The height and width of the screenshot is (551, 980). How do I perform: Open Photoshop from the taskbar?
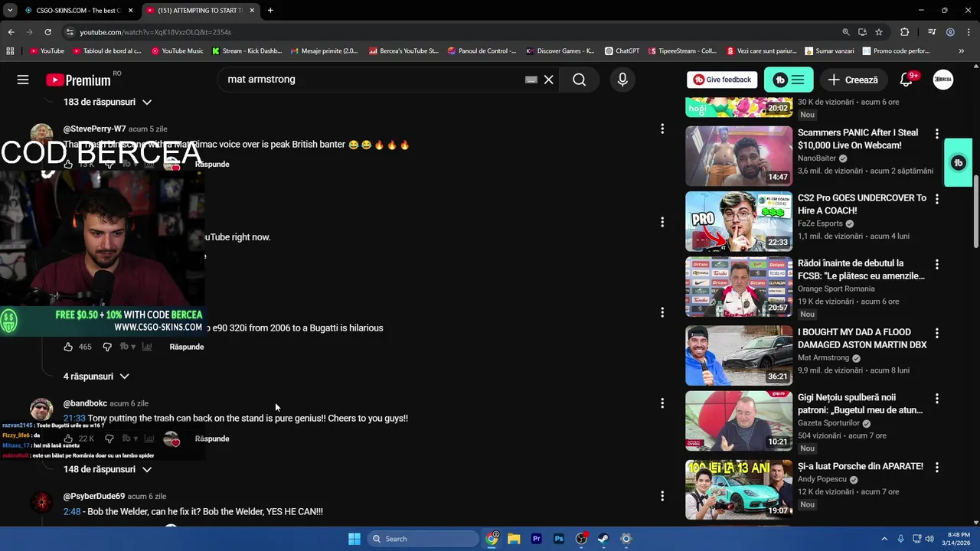[559, 539]
